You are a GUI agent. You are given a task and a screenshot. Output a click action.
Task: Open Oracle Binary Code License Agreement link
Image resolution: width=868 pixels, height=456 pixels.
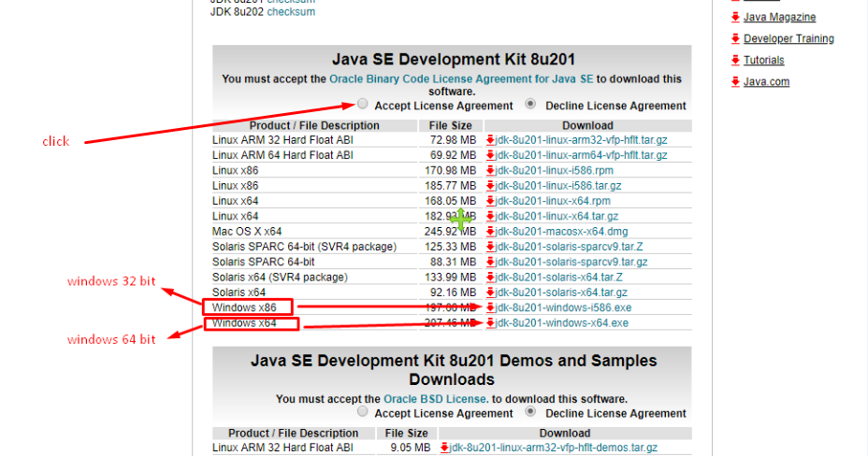click(x=461, y=79)
